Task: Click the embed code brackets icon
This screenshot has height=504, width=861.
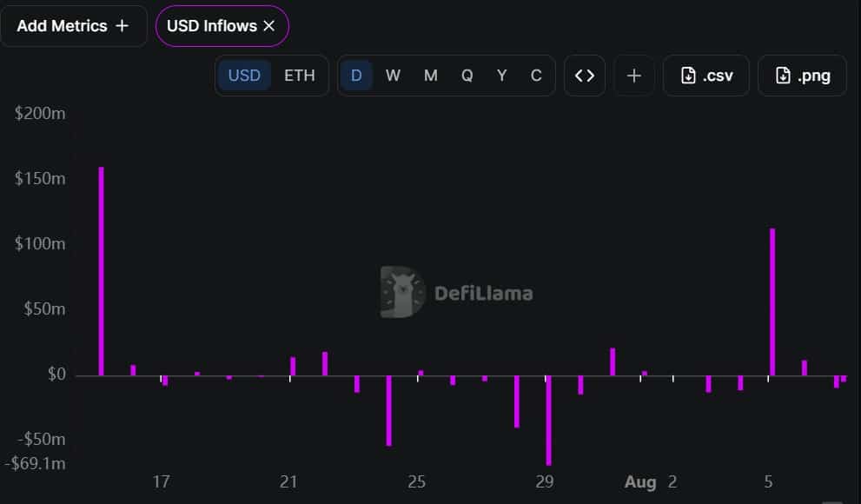Action: pyautogui.click(x=585, y=76)
